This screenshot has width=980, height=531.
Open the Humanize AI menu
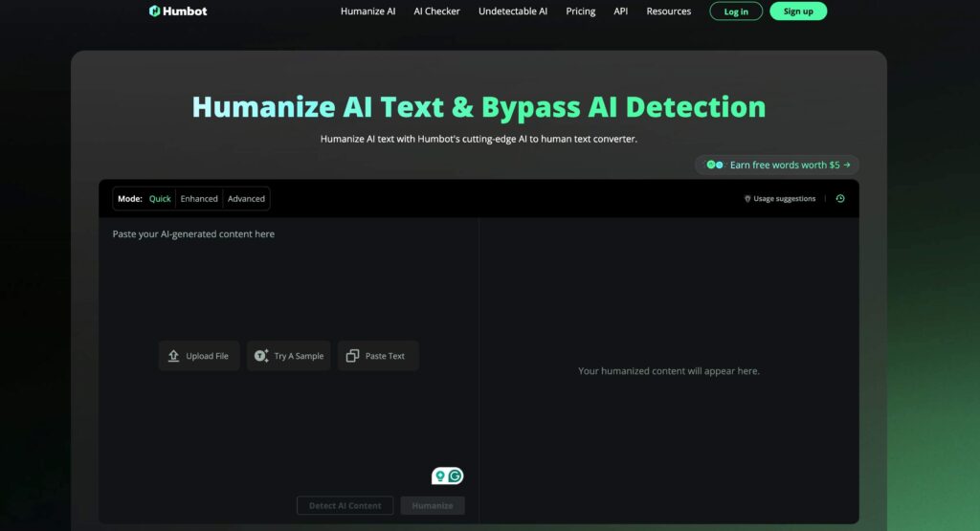[368, 11]
